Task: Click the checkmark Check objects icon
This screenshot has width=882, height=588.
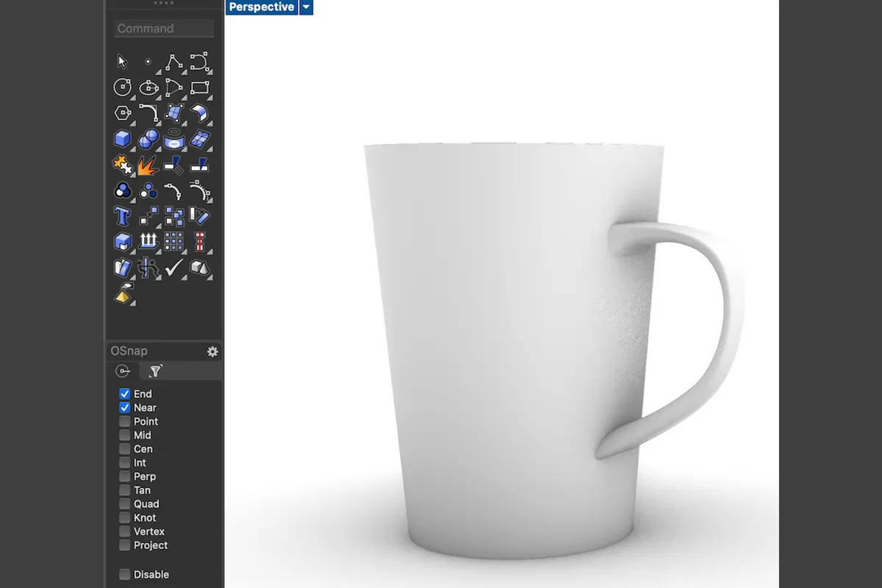Action: coord(173,268)
